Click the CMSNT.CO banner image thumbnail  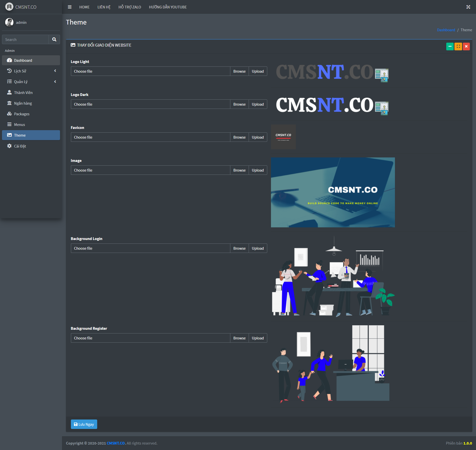(333, 192)
